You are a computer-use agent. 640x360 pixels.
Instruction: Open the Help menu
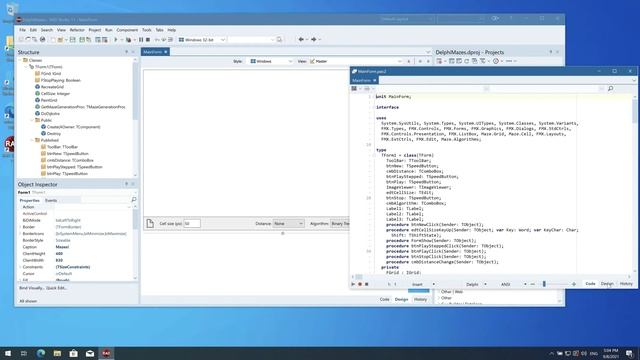point(171,30)
